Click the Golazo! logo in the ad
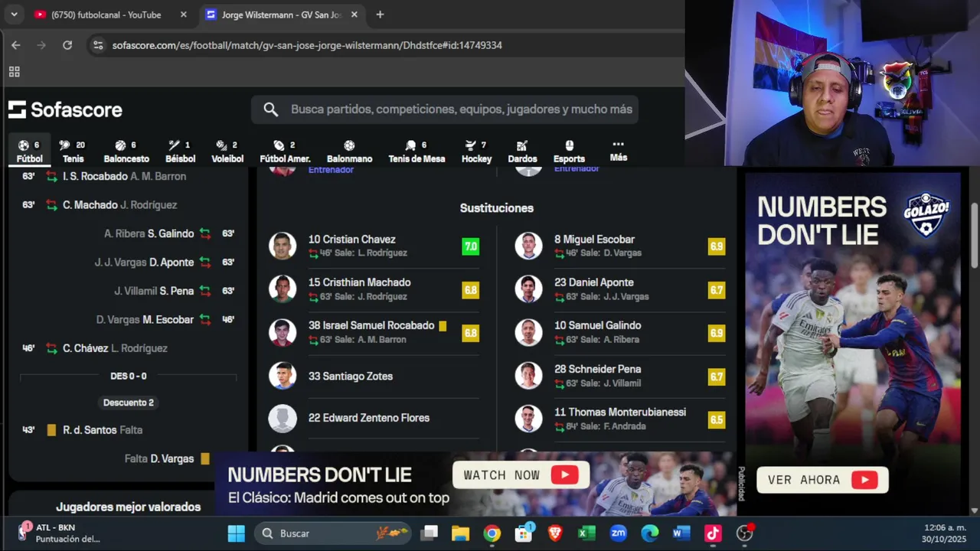Viewport: 980px width, 551px height. 927,214
